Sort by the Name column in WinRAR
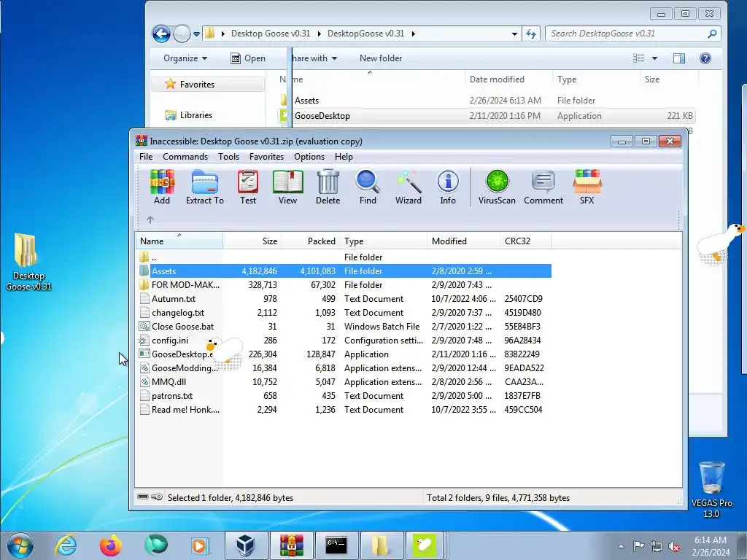747x560 pixels. coord(179,241)
